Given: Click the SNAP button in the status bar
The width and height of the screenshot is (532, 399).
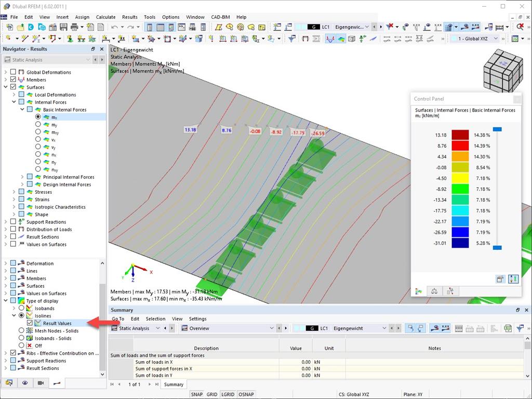Looking at the screenshot, I should pyautogui.click(x=197, y=394).
